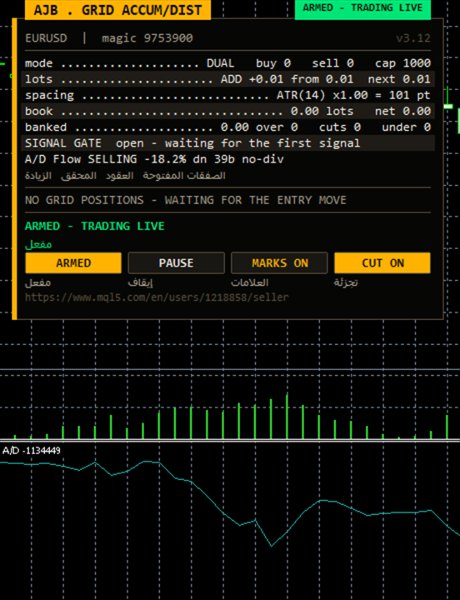Click the green ARMED - TRADING LIVE badge
460x600 pixels.
362,8
